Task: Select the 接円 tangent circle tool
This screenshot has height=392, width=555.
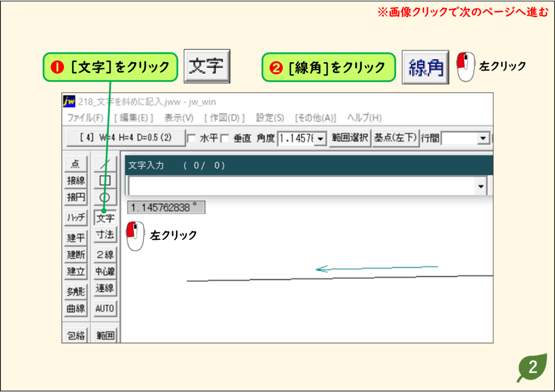Action: pyautogui.click(x=76, y=197)
